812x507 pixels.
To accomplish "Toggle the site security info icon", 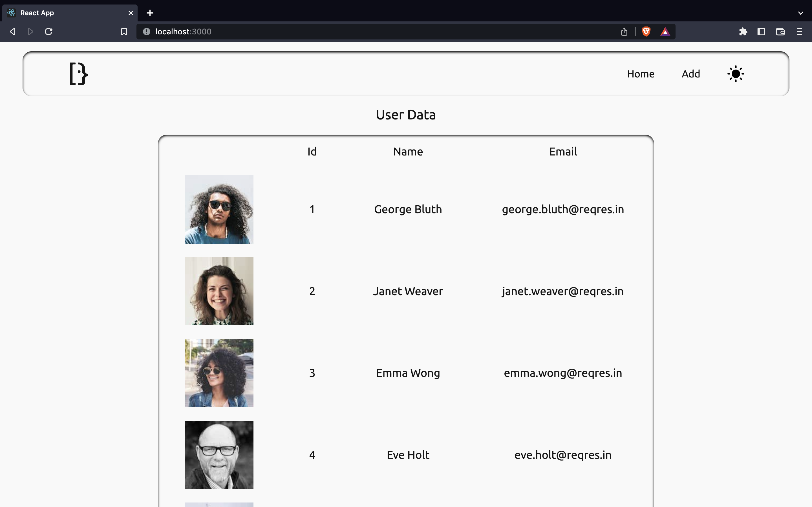I will pos(146,32).
